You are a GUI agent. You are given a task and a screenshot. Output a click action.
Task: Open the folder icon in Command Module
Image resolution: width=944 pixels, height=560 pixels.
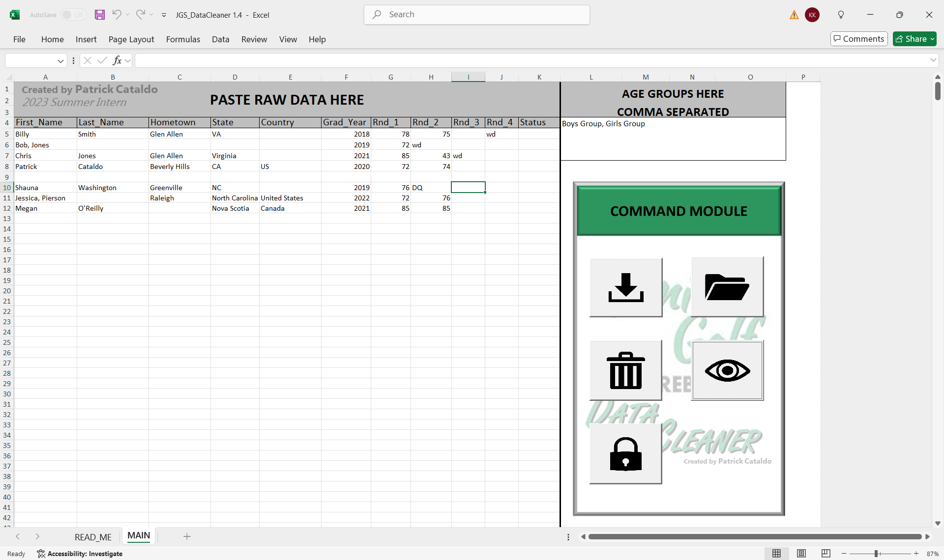pos(727,287)
